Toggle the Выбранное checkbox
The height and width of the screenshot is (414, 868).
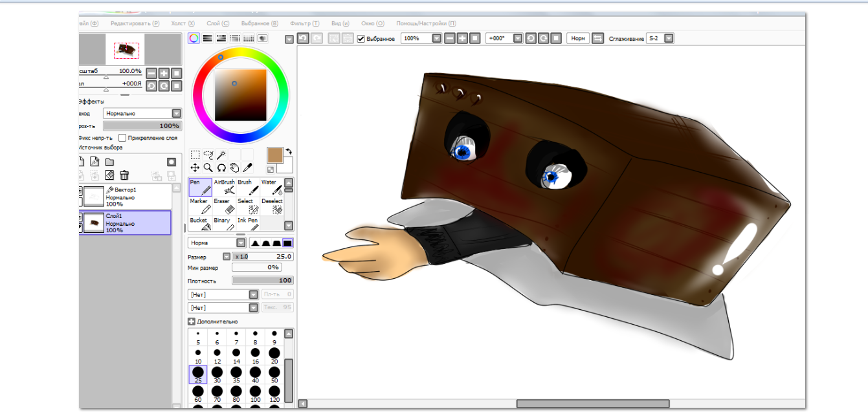361,39
